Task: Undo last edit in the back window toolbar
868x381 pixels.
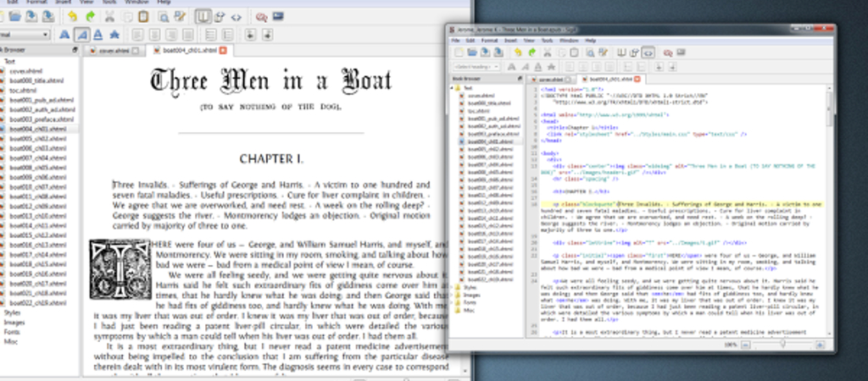Action: click(x=73, y=17)
